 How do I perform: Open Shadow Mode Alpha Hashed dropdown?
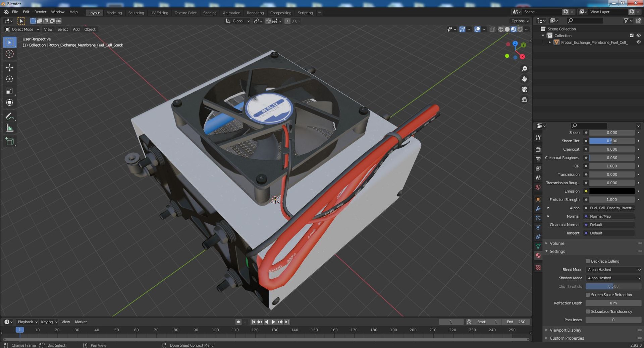(x=613, y=278)
